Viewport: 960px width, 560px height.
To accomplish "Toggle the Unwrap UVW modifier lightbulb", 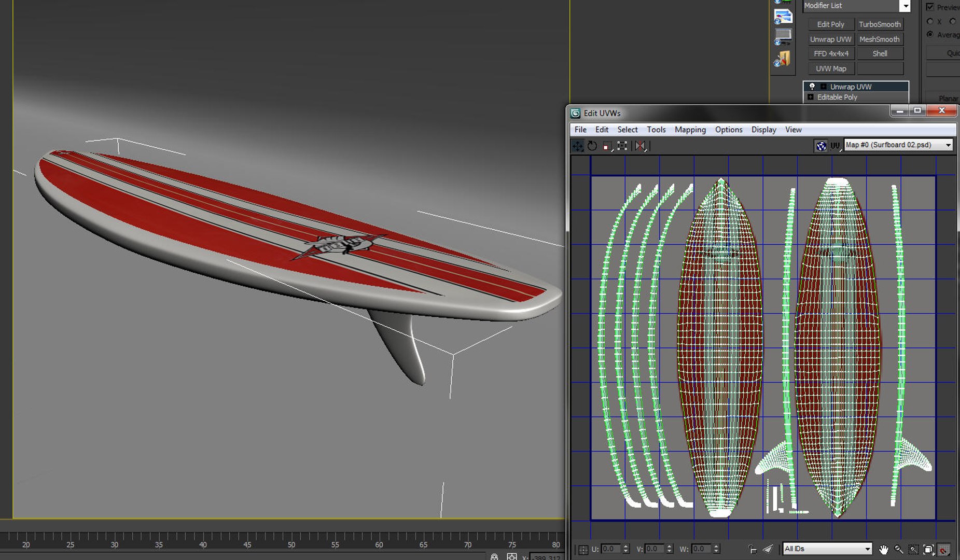I will 812,87.
